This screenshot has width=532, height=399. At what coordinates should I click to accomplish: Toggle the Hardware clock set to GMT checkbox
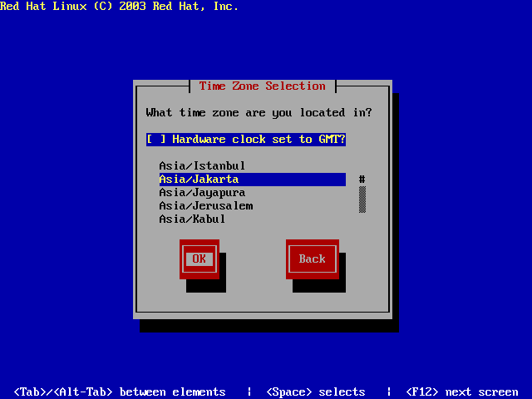tap(246, 140)
